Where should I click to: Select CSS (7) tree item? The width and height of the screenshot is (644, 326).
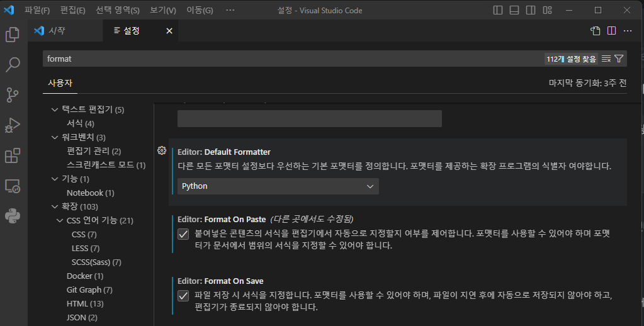click(x=84, y=235)
